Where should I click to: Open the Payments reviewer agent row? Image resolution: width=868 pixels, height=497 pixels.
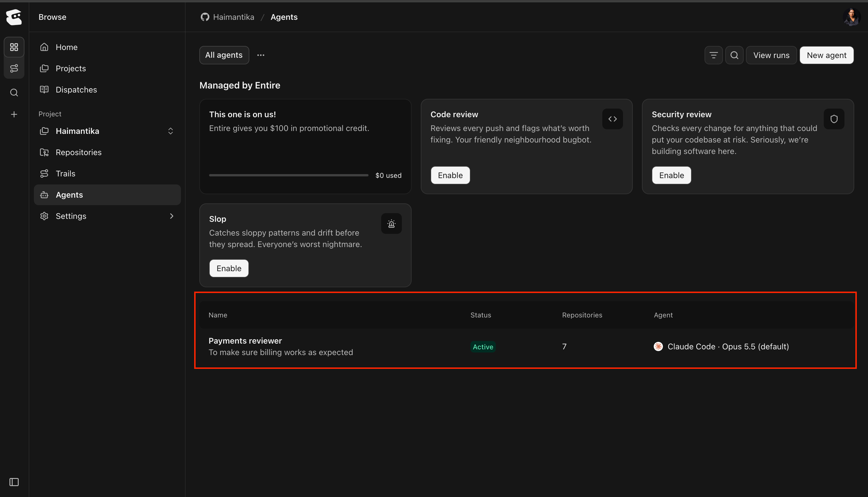tap(526, 346)
